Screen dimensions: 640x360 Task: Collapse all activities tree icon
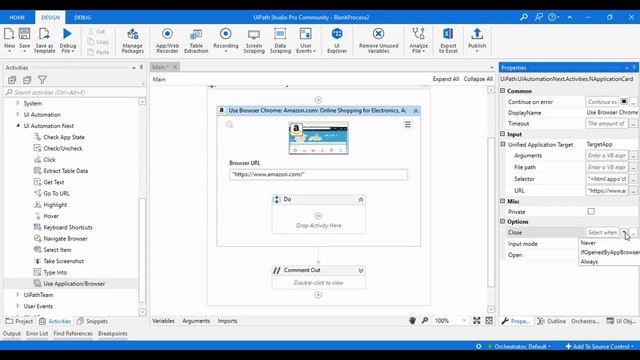point(27,80)
